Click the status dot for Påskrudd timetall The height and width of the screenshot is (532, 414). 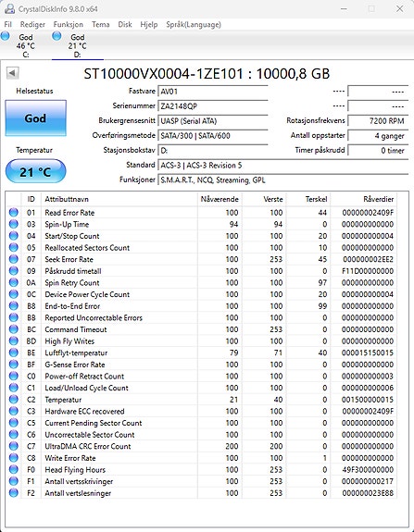point(14,271)
